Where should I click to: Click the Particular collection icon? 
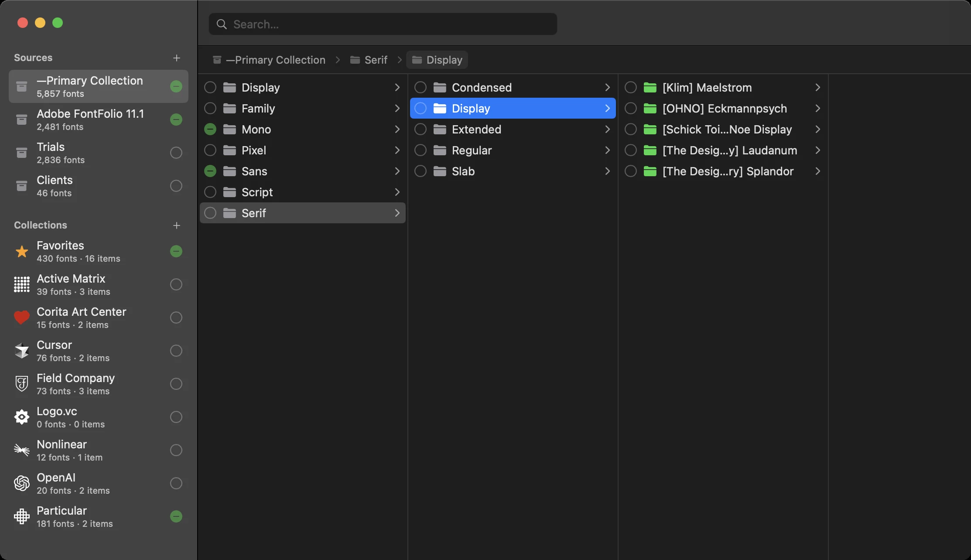click(22, 516)
